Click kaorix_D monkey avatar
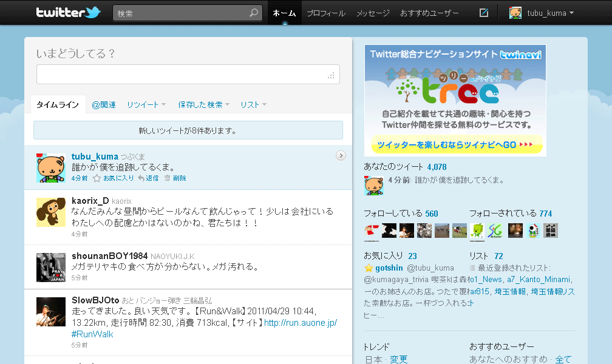 [x=51, y=212]
